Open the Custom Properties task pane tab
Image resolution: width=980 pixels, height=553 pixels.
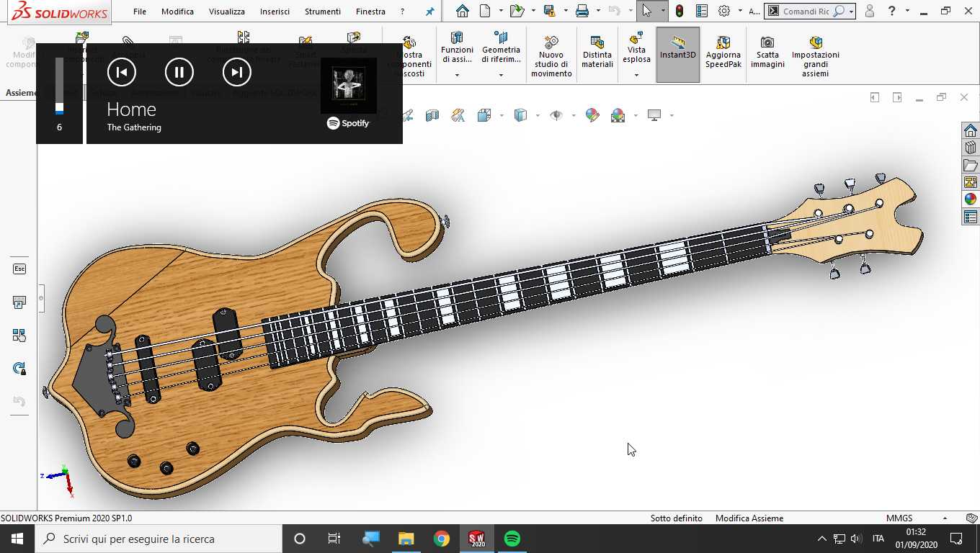[971, 217]
